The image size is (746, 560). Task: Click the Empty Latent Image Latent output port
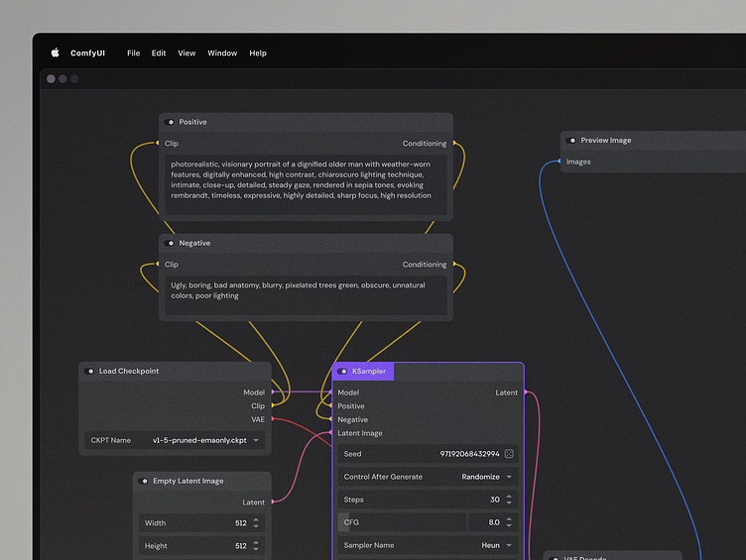point(271,503)
